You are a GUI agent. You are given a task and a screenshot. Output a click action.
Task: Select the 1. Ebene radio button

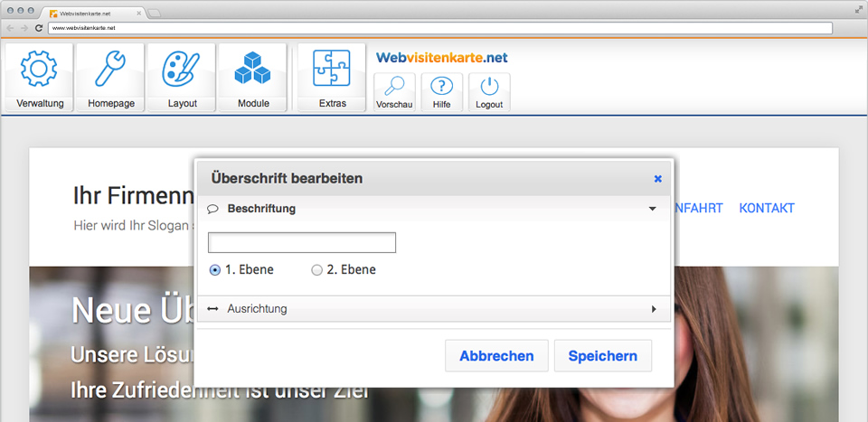tap(215, 270)
